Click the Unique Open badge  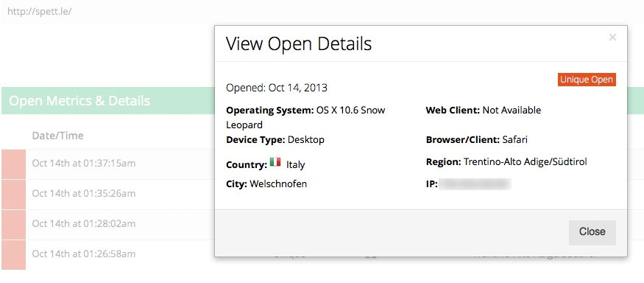pos(587,80)
